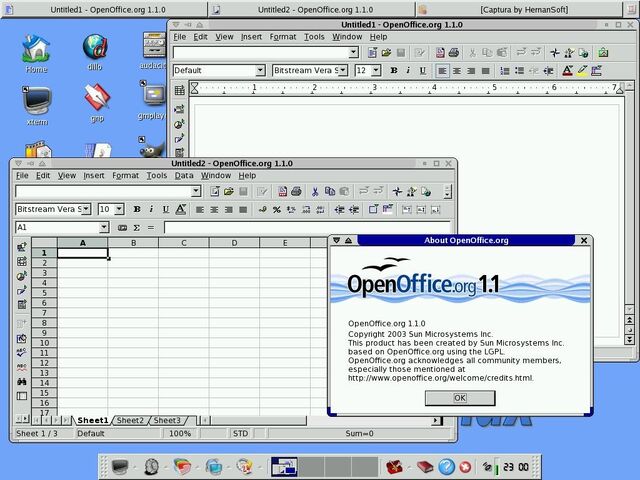The width and height of the screenshot is (640, 480).
Task: Click the Insert table icon in Untitled1 sidebar
Action: [180, 90]
